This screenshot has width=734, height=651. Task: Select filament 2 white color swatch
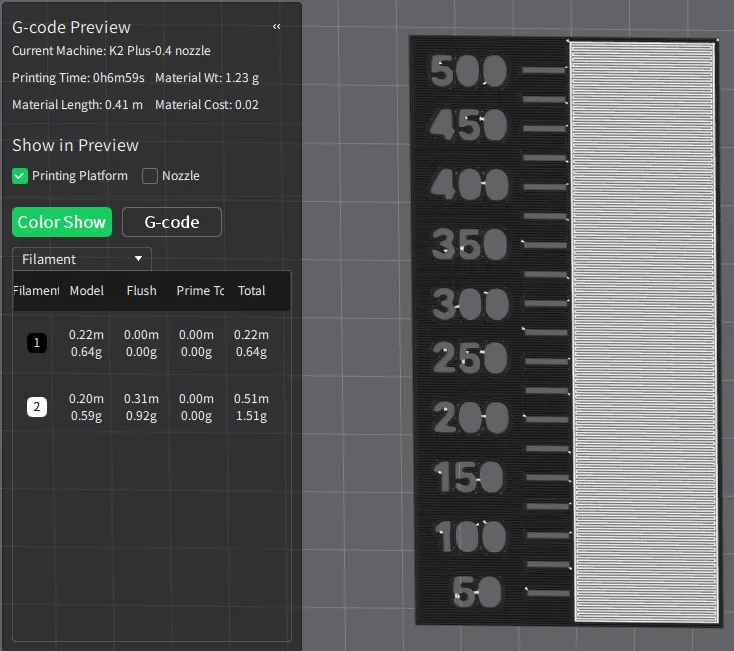tap(37, 407)
